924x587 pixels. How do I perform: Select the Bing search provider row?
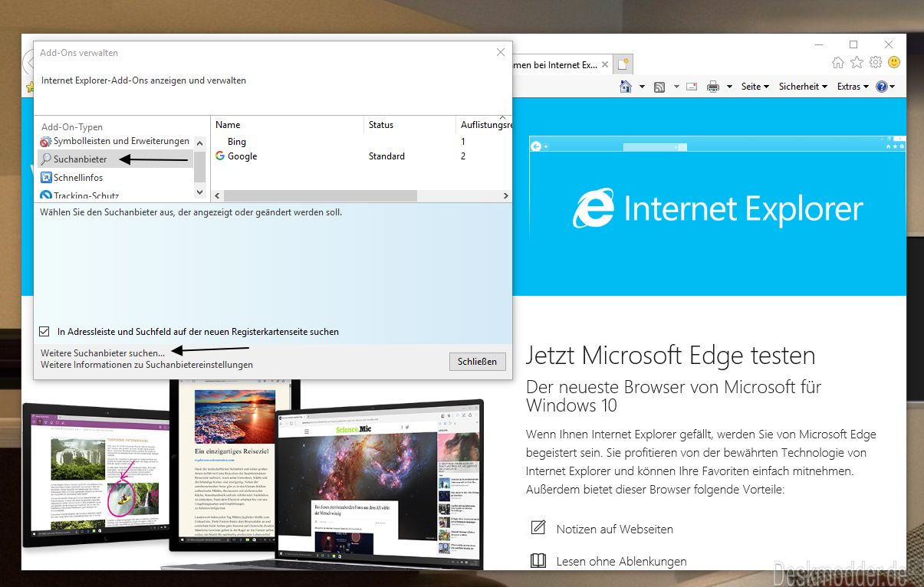point(361,142)
